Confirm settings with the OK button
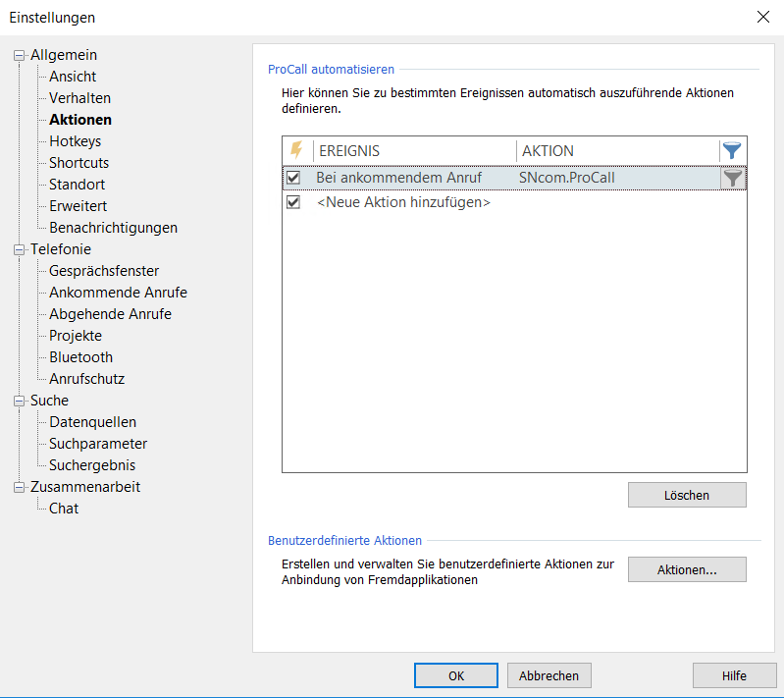Image resolution: width=784 pixels, height=698 pixels. pyautogui.click(x=456, y=675)
